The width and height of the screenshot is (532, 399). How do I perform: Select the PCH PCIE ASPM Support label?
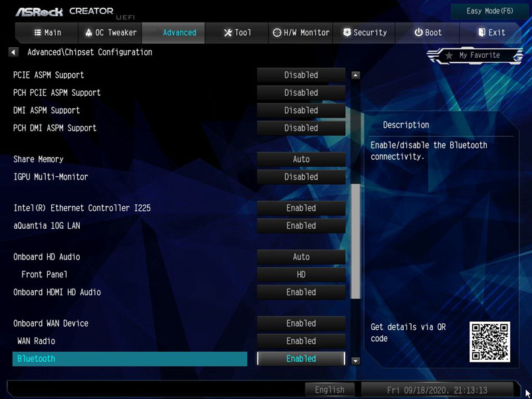click(57, 92)
